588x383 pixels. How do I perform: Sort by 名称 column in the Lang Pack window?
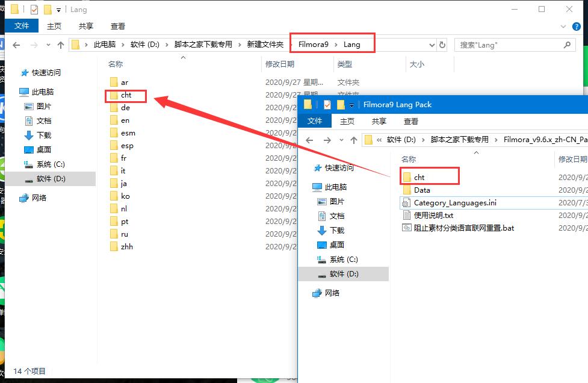[x=409, y=160]
